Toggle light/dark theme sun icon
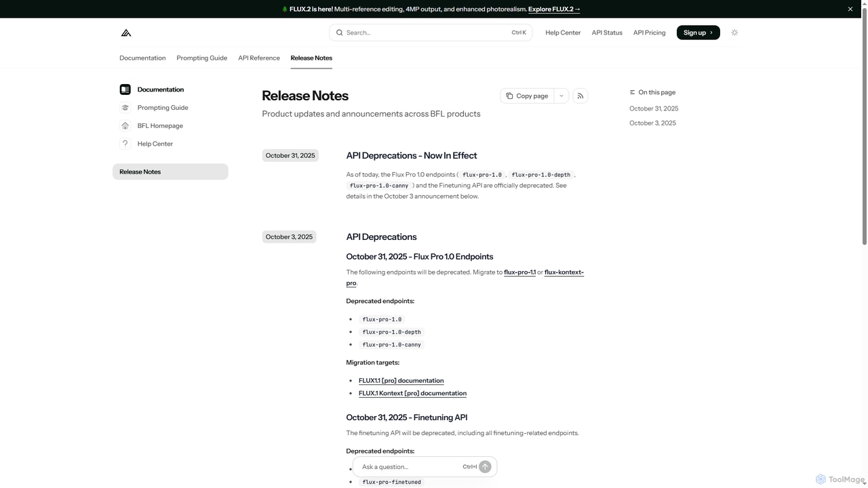The height and width of the screenshot is (488, 868). point(734,33)
